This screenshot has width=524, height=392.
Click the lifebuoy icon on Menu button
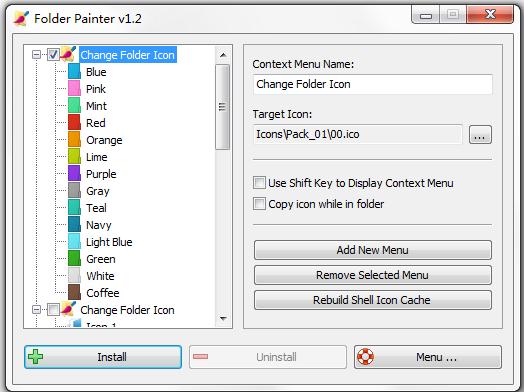coord(365,357)
